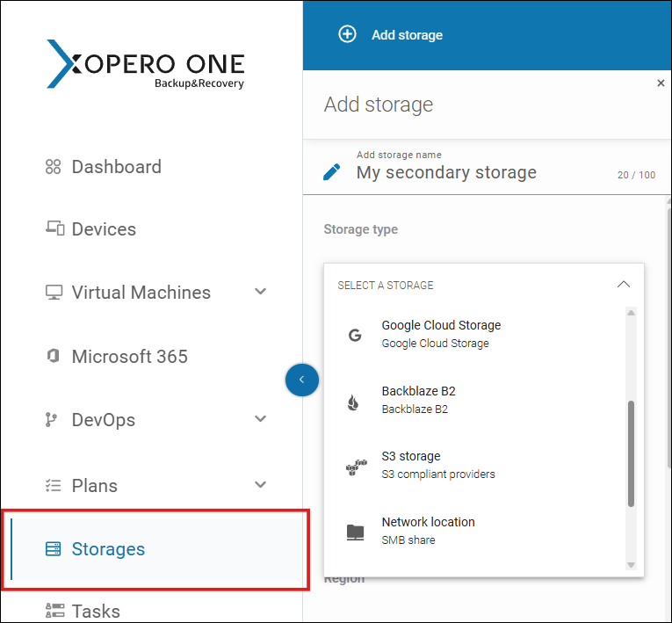Open the Tasks page
This screenshot has height=623, width=672.
tap(96, 611)
